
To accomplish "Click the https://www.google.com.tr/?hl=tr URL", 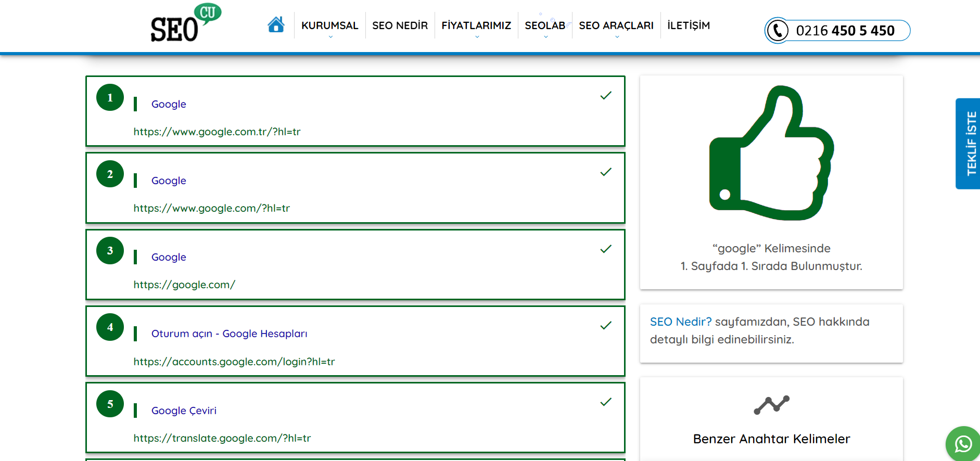I will (x=217, y=132).
